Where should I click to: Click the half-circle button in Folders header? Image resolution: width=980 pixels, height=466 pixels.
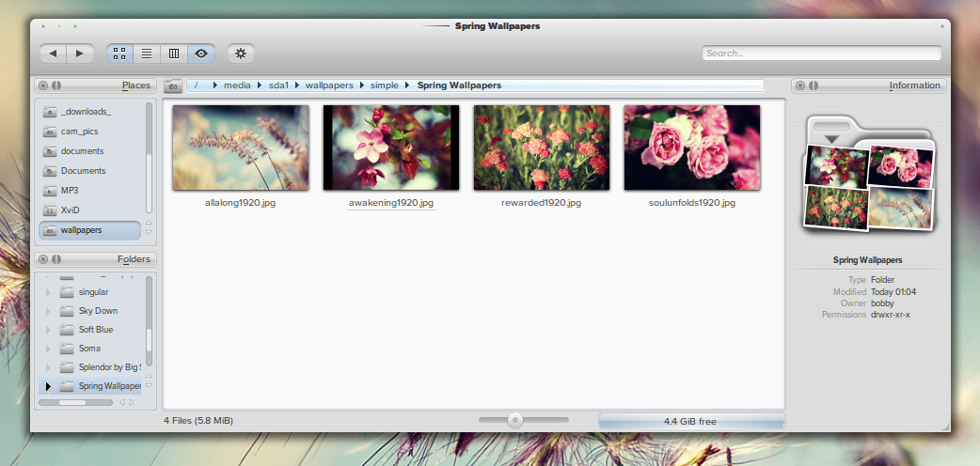point(55,259)
